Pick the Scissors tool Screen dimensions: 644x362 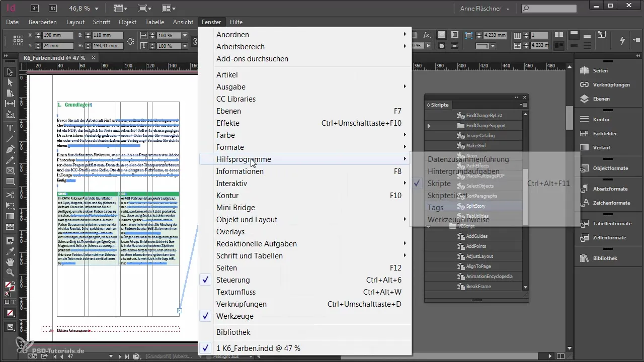pos(10,195)
